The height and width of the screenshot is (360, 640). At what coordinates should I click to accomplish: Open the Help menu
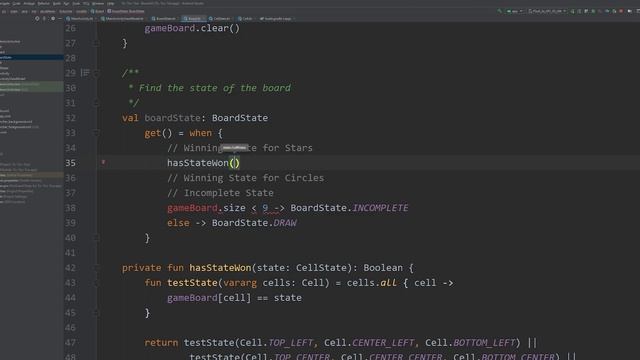[x=111, y=3]
